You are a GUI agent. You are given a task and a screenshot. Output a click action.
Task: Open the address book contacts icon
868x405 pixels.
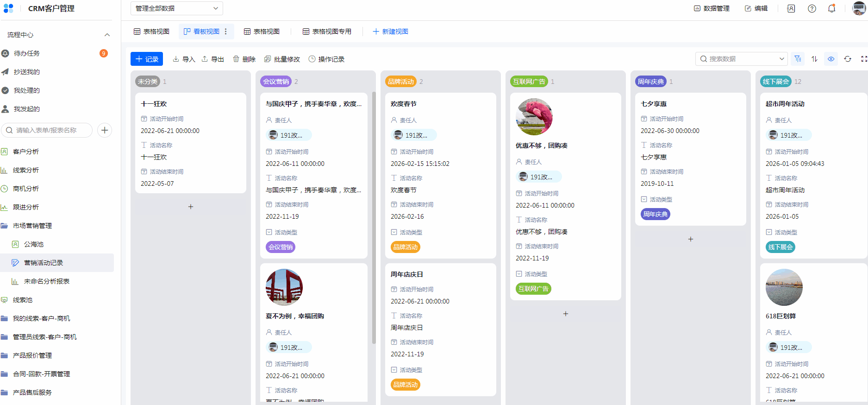click(x=791, y=8)
